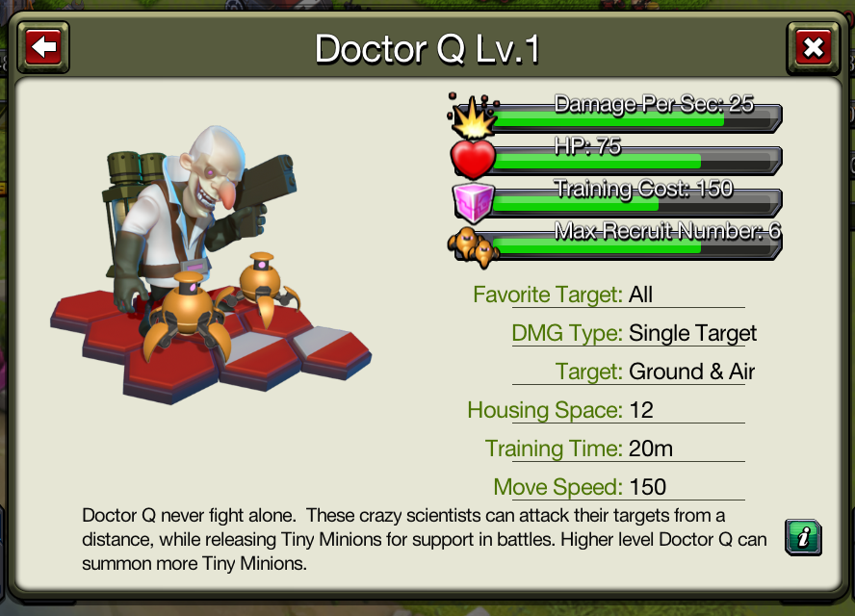Click the Move Speed 150 row
This screenshot has height=616, width=855.
click(x=619, y=487)
